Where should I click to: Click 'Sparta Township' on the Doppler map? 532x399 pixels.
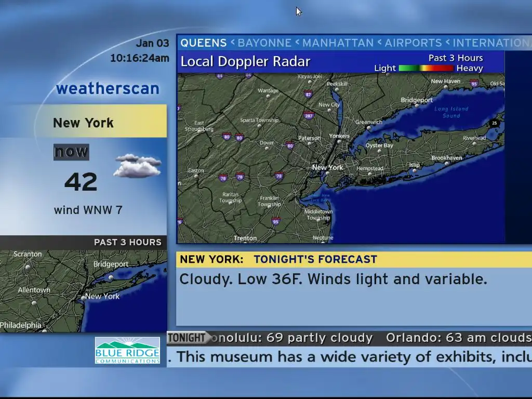point(259,120)
